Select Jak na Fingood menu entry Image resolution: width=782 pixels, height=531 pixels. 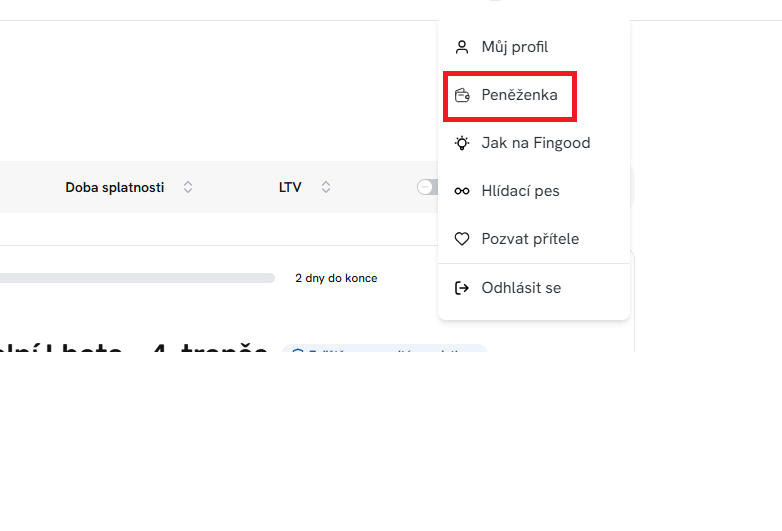tap(535, 143)
